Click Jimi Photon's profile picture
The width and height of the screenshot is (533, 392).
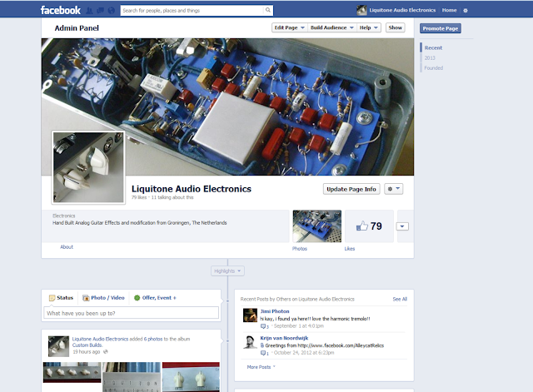(250, 315)
